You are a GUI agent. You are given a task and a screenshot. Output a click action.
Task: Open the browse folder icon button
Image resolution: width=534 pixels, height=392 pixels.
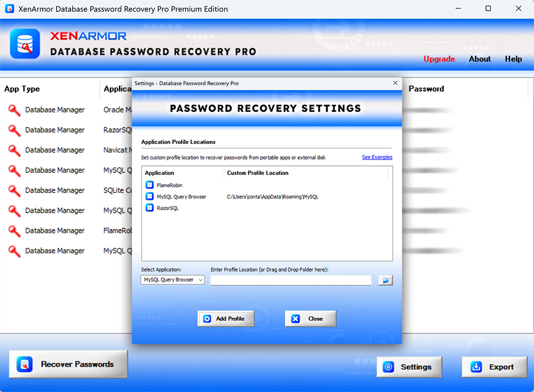pos(386,280)
